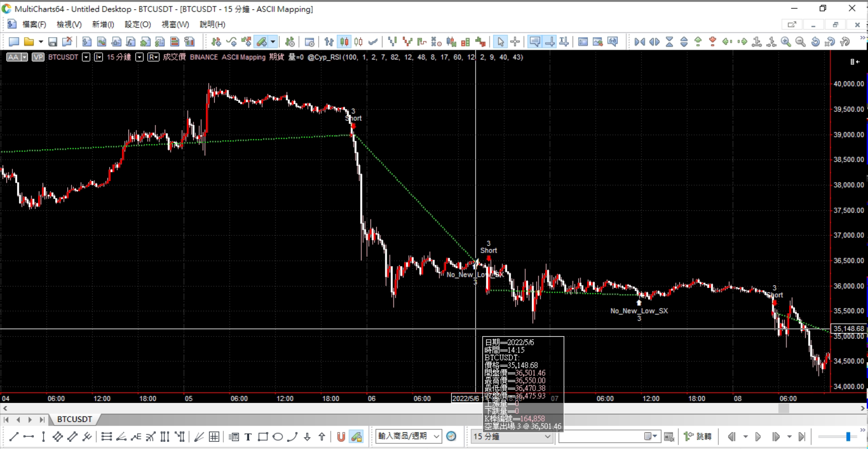Toggle the VP button on chart status line

click(38, 57)
